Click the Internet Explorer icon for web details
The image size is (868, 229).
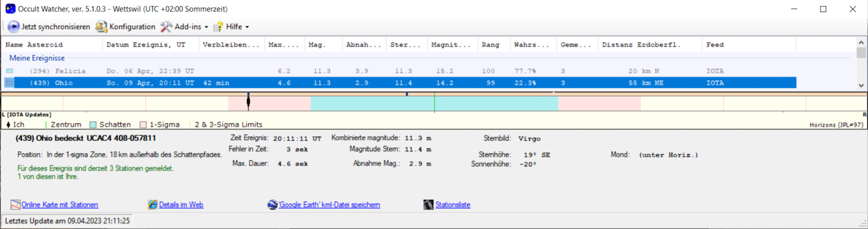click(152, 205)
